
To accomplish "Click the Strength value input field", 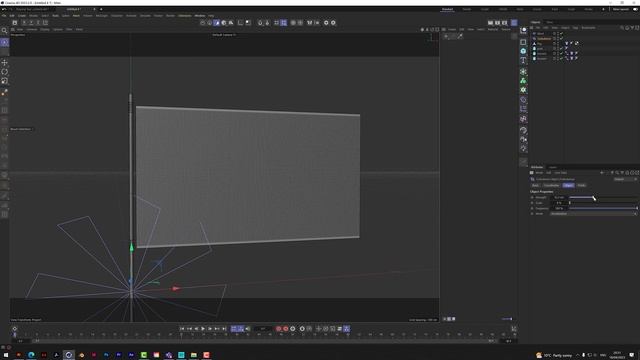I will pyautogui.click(x=559, y=198).
